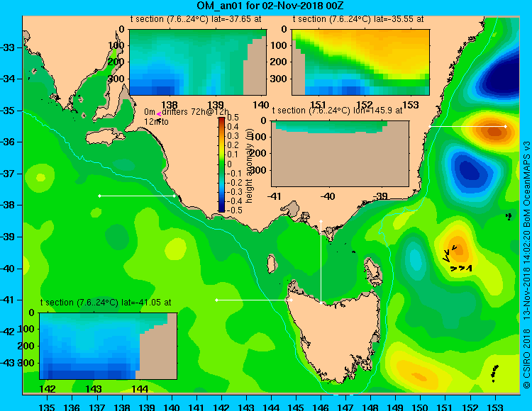Click the -38 latitude tick label

click(x=7, y=205)
